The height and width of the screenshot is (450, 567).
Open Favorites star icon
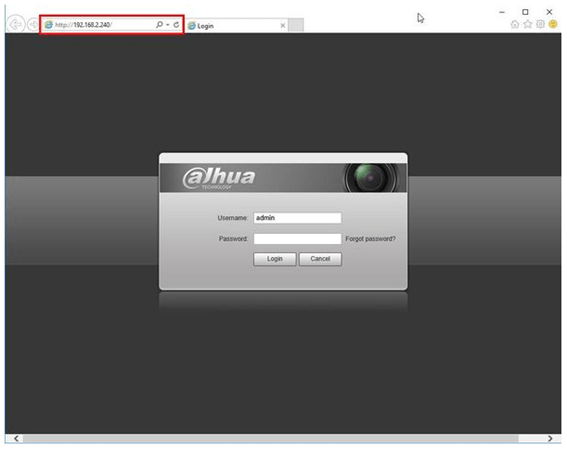(528, 24)
